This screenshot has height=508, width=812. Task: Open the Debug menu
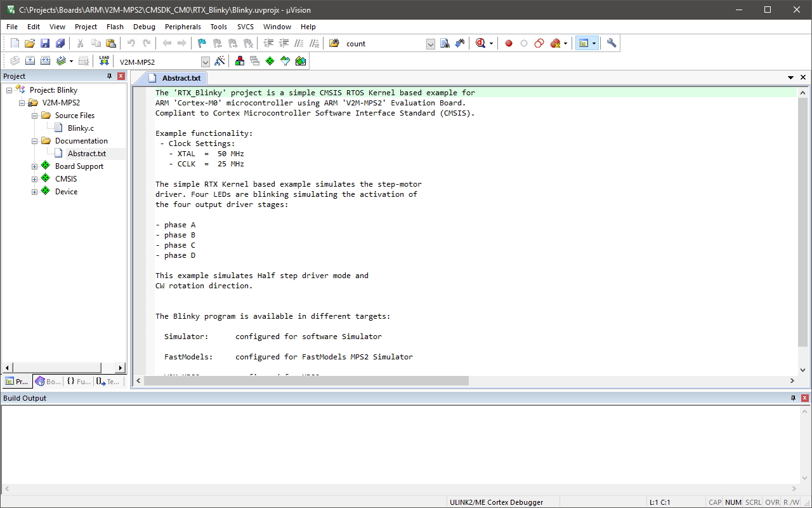(144, 27)
